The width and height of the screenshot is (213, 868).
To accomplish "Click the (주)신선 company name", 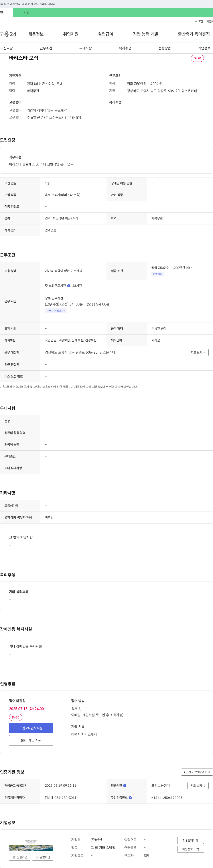I will point(96,840).
